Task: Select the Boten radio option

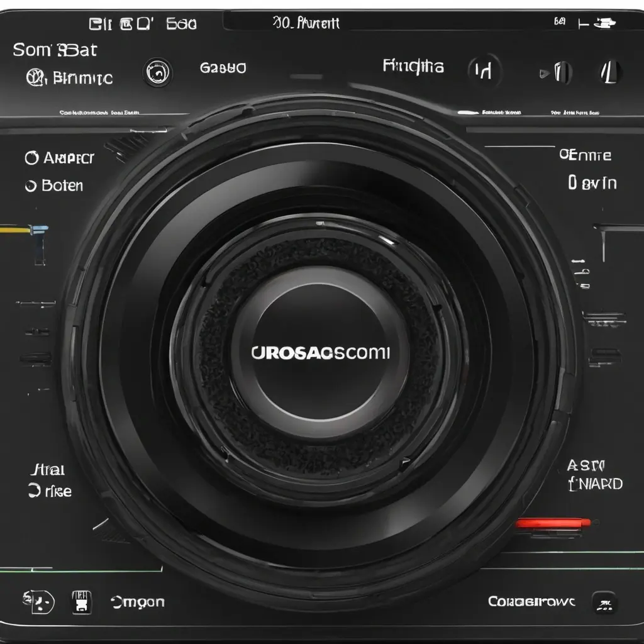Action: tap(30, 186)
